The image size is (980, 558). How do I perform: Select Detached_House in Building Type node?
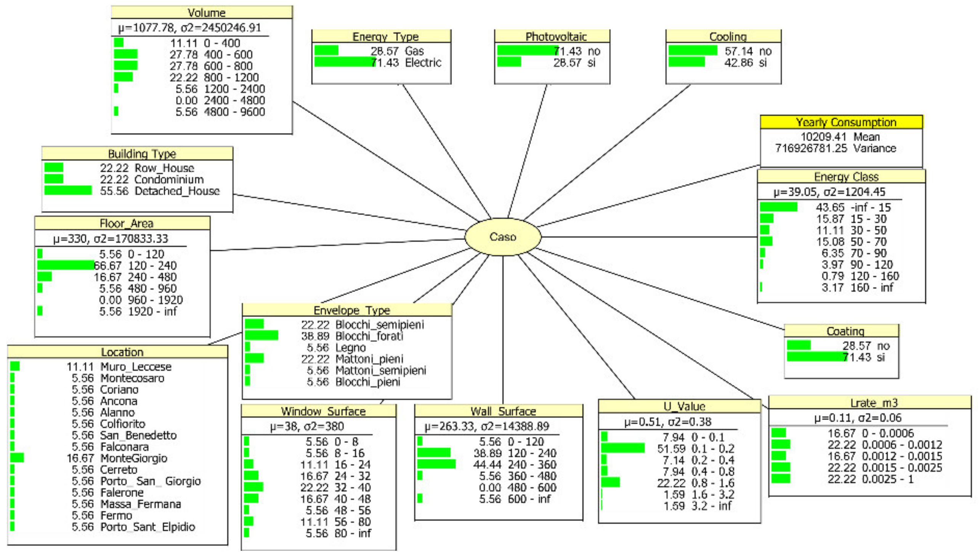click(177, 191)
